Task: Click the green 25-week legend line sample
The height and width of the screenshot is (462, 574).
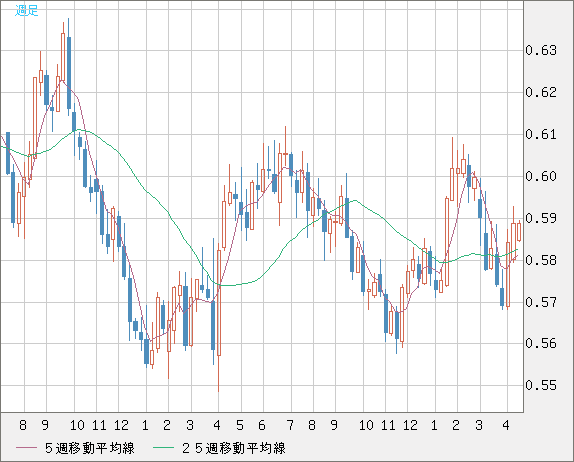Action: (x=164, y=448)
